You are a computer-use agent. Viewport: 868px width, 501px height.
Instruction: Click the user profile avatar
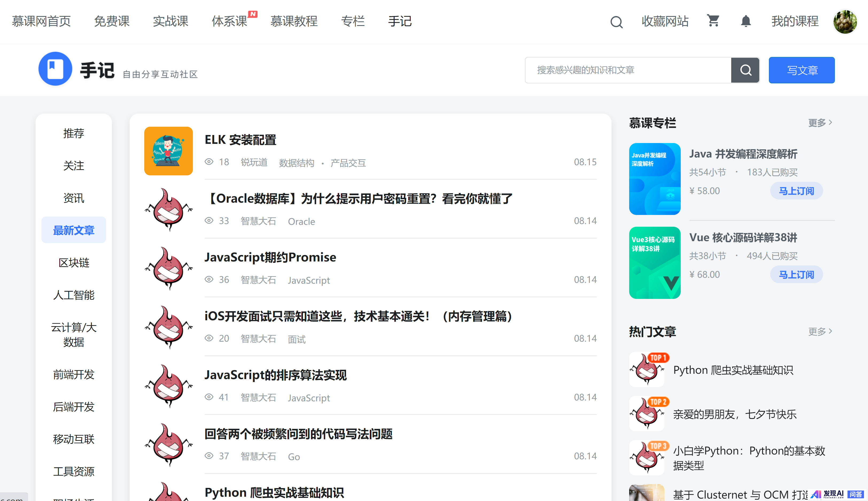(845, 21)
